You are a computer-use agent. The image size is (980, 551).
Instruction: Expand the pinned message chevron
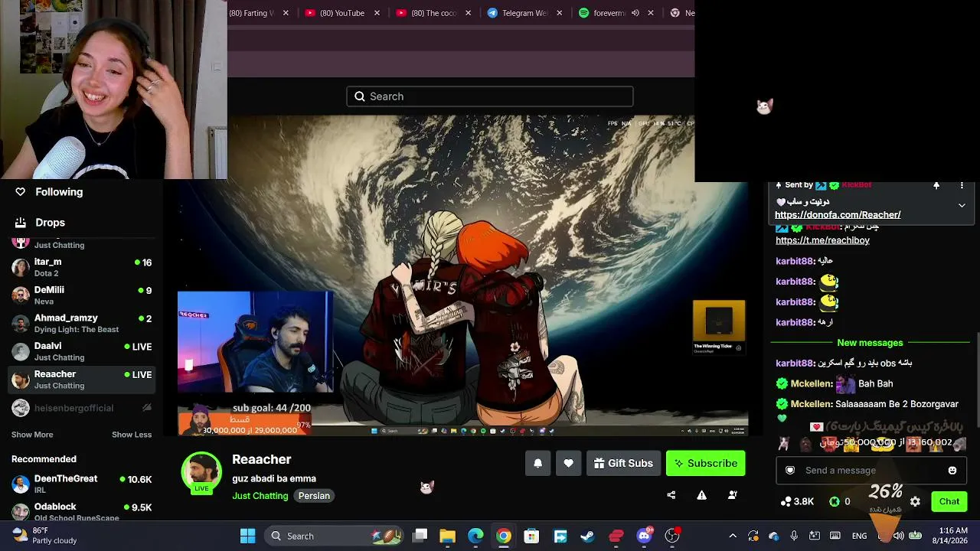pos(962,205)
